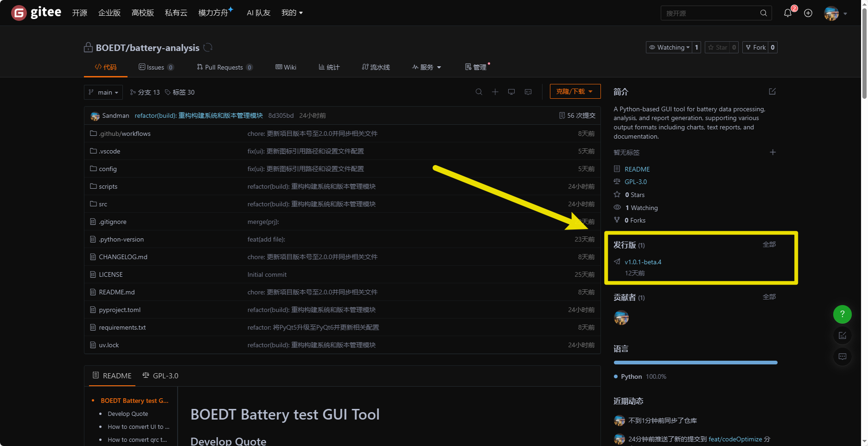
Task: Open the .vscode folder
Action: pos(109,151)
